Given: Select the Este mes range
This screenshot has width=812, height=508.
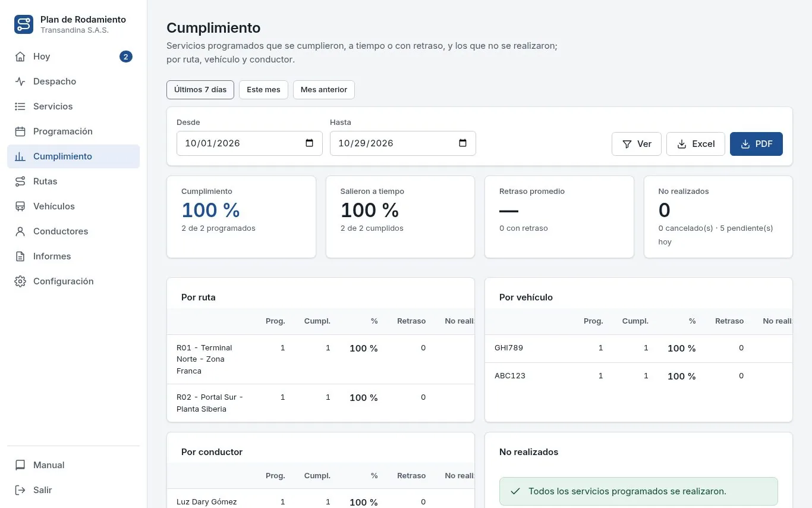Looking at the screenshot, I should pos(263,90).
